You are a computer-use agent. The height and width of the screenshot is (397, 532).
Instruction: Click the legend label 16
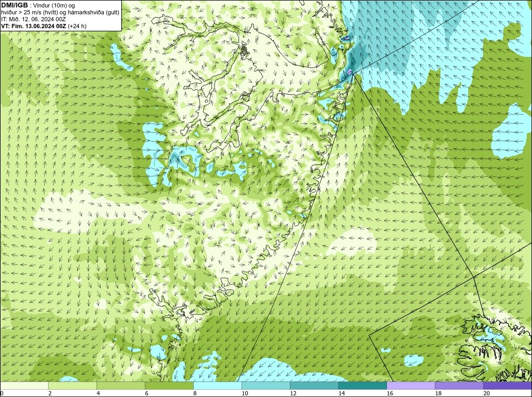coord(390,393)
